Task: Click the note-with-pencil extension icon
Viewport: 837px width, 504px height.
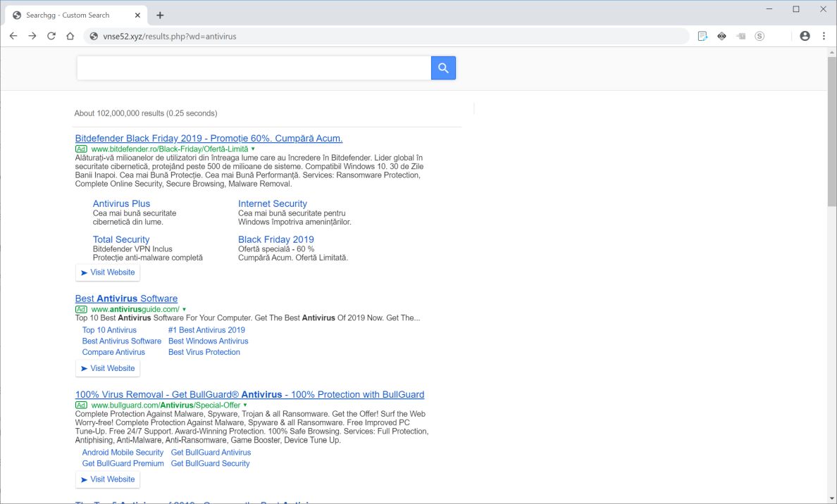Action: pos(702,36)
